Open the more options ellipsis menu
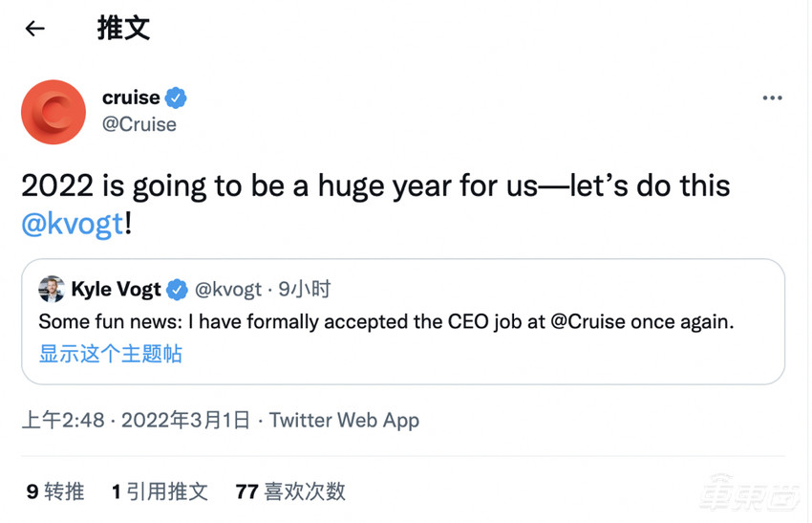Viewport: 812px width, 523px height. pos(772,98)
